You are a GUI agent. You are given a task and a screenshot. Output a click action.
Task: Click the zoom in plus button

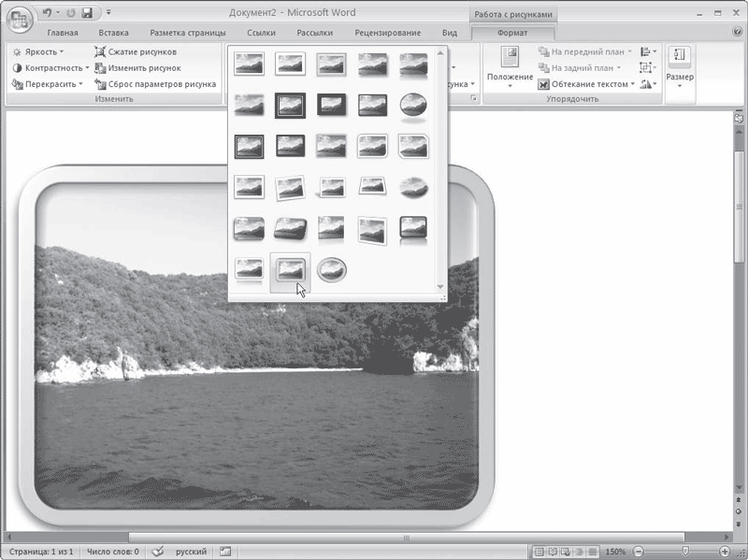[x=724, y=552]
